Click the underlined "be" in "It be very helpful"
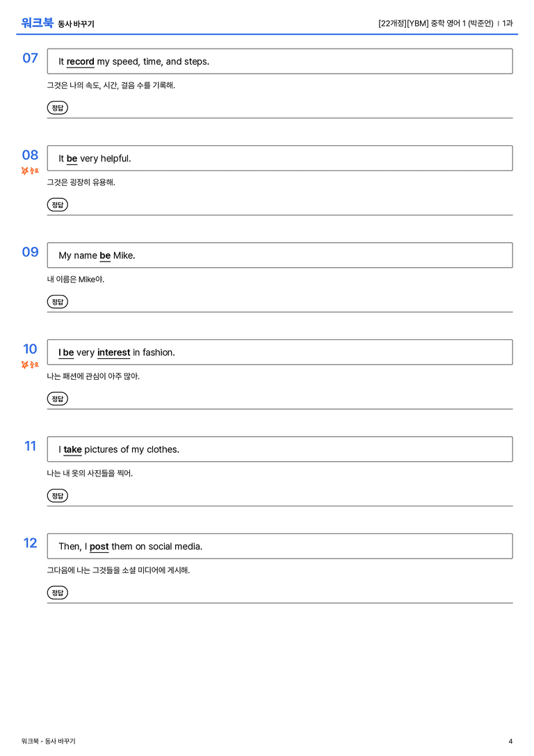The width and height of the screenshot is (534, 756). 72,159
